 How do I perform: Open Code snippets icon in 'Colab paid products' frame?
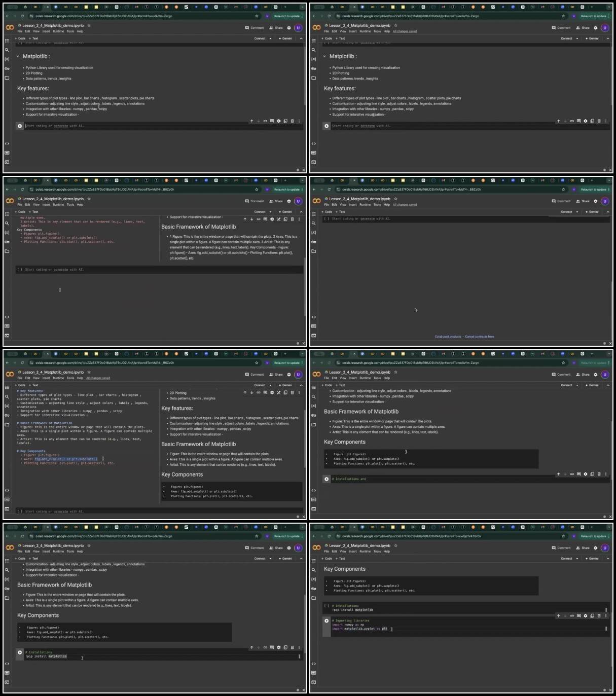[314, 317]
